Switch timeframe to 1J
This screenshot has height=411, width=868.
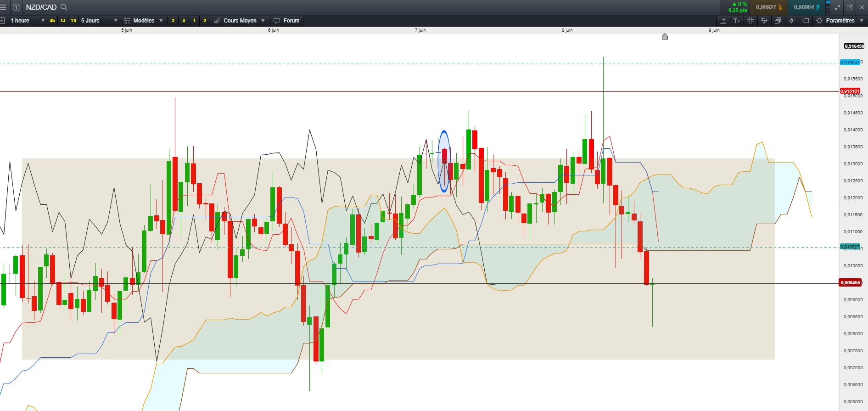pyautogui.click(x=63, y=21)
